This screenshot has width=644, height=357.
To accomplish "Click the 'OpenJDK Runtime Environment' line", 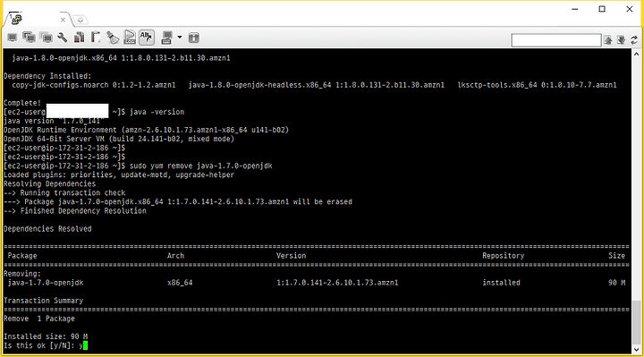I will (146, 130).
